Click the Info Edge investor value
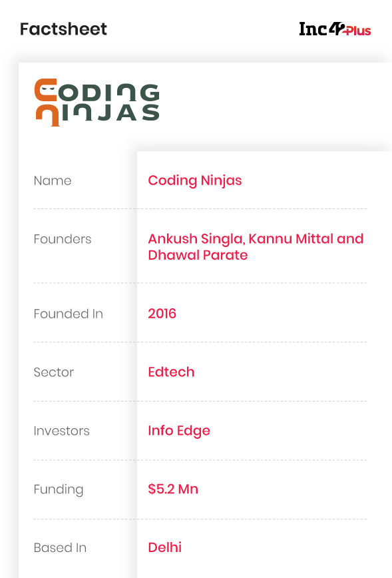The height and width of the screenshot is (578, 392). click(179, 431)
